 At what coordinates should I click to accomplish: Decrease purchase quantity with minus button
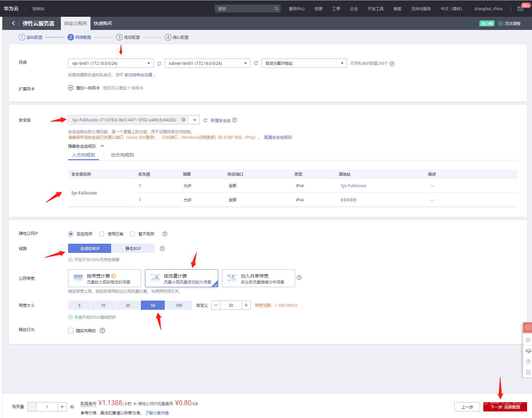[x=32, y=407]
